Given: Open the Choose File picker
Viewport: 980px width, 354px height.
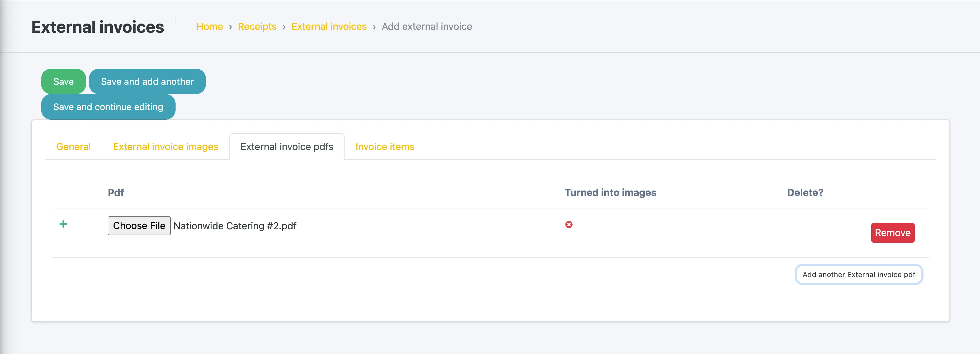Looking at the screenshot, I should tap(139, 226).
